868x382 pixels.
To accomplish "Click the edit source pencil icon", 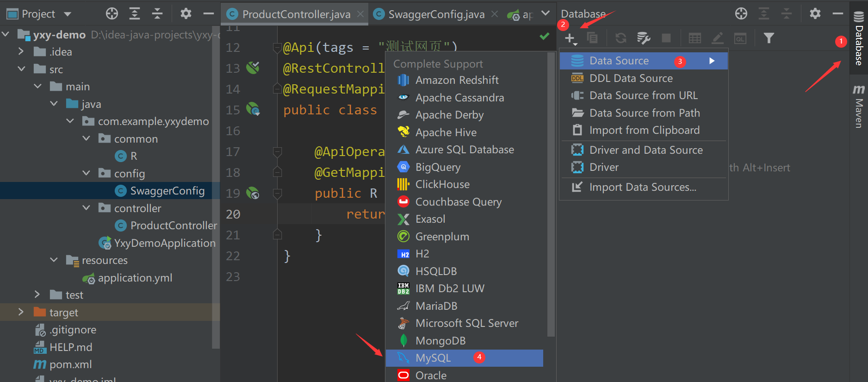I will coord(718,38).
